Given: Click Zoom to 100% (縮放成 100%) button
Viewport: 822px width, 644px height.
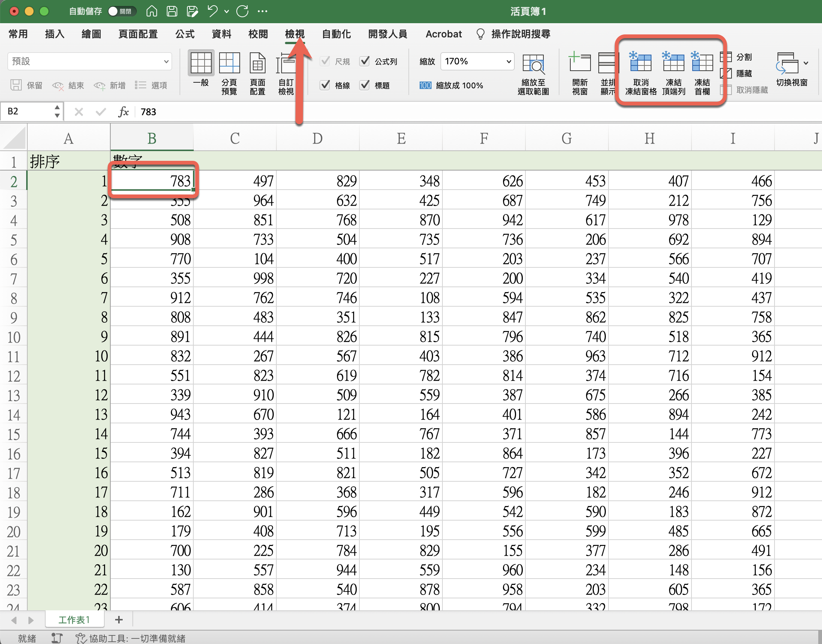Looking at the screenshot, I should pyautogui.click(x=451, y=86).
